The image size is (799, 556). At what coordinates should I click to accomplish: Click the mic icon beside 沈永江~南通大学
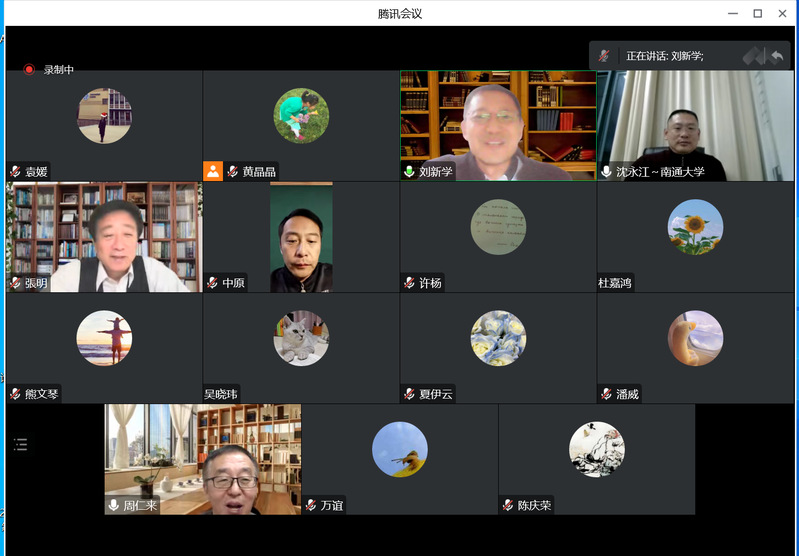(x=606, y=171)
